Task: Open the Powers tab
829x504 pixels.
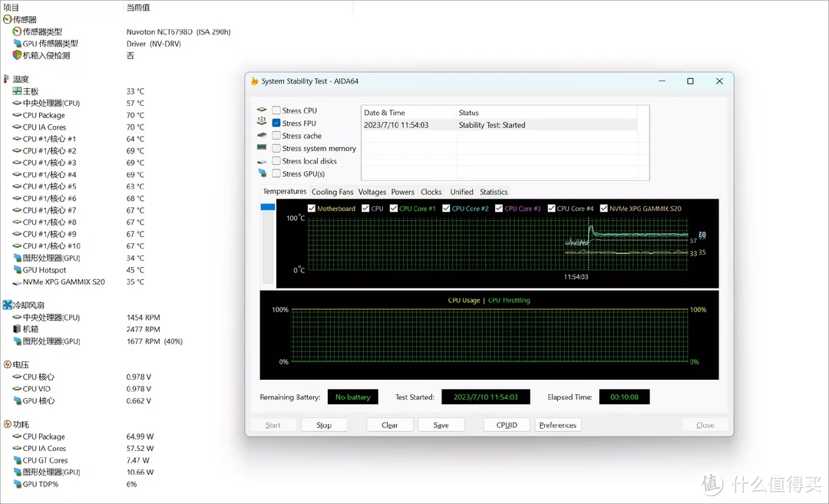Action: pyautogui.click(x=403, y=192)
